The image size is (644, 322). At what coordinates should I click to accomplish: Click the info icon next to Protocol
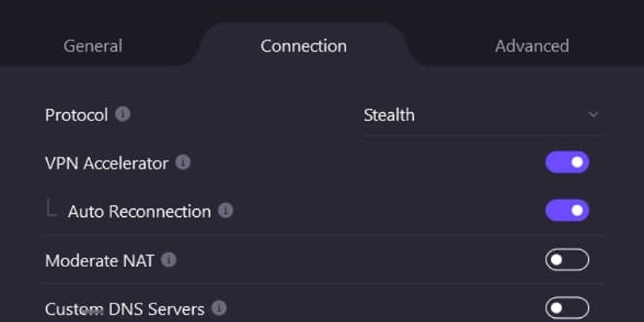(123, 114)
